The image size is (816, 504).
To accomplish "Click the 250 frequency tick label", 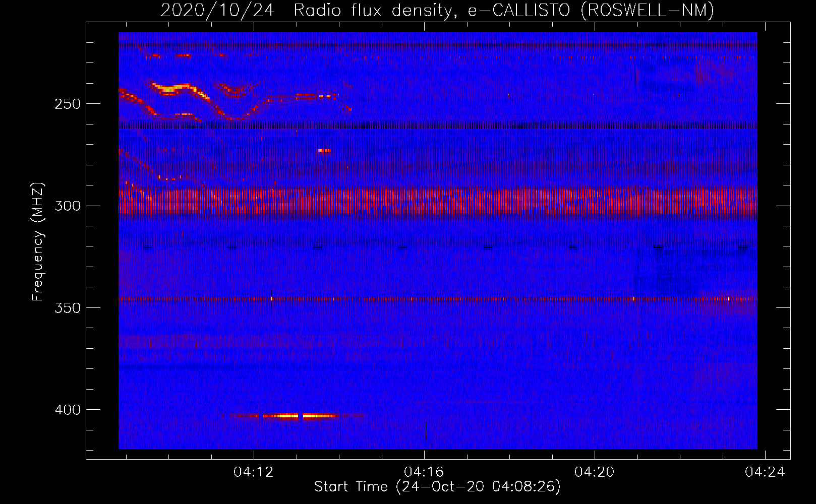I will (68, 104).
